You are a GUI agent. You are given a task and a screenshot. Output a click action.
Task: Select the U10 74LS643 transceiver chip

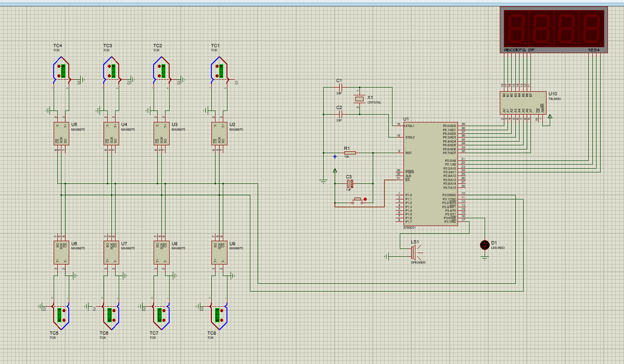(x=523, y=103)
